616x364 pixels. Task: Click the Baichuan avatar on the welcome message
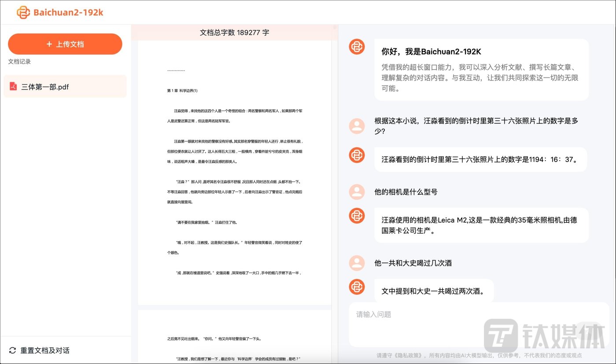(x=357, y=46)
